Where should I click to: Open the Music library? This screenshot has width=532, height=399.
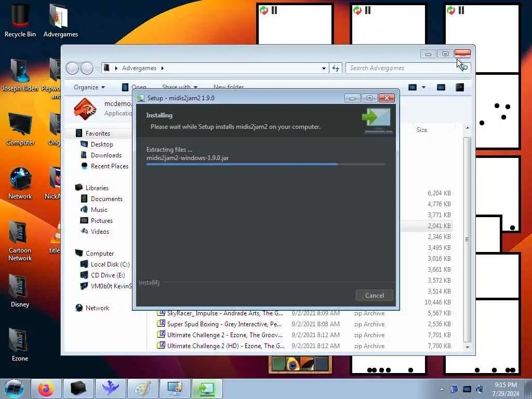99,210
